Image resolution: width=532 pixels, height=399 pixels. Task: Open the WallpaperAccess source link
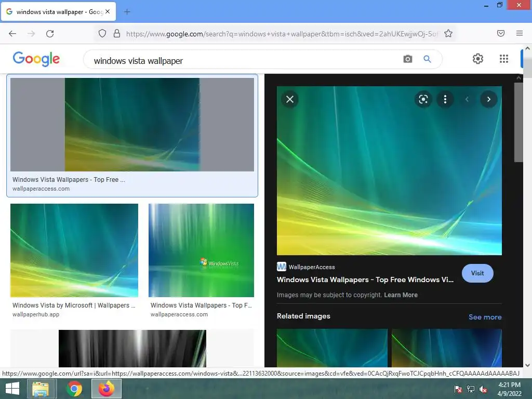[x=305, y=267]
